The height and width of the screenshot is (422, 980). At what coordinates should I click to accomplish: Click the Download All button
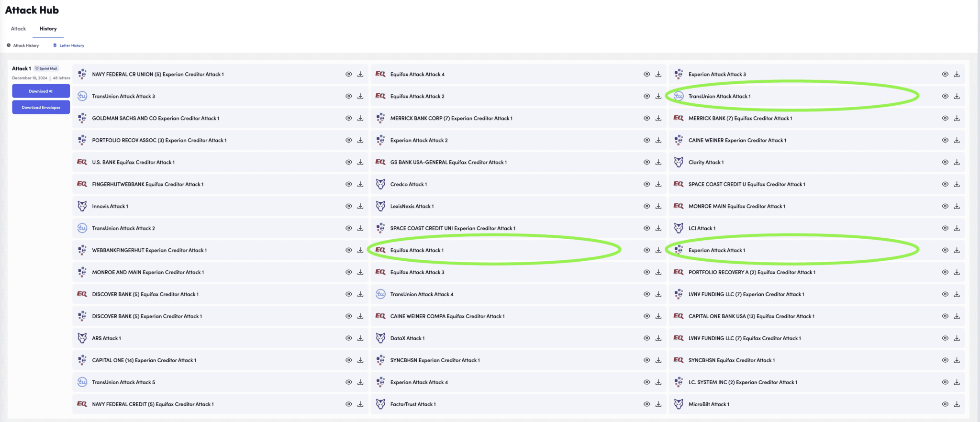click(x=41, y=91)
